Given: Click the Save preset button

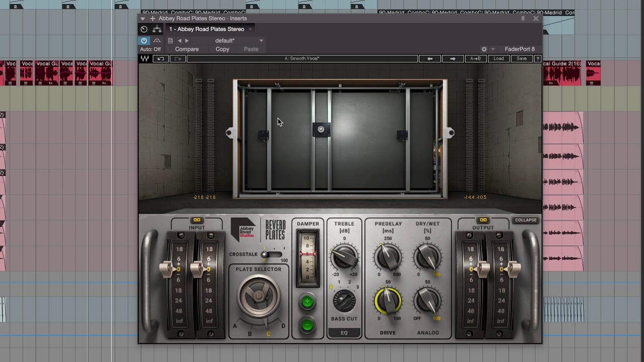Looking at the screenshot, I should [522, 59].
